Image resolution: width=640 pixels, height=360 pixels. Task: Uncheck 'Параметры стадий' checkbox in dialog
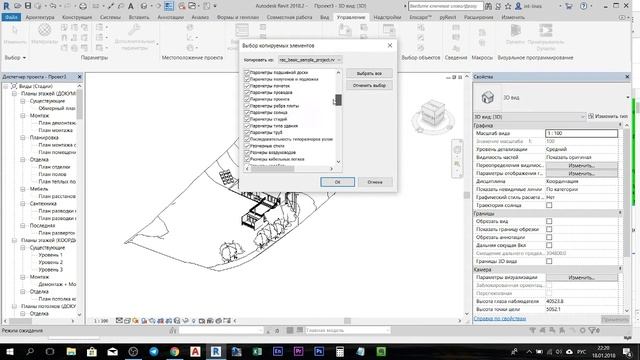tap(247, 119)
